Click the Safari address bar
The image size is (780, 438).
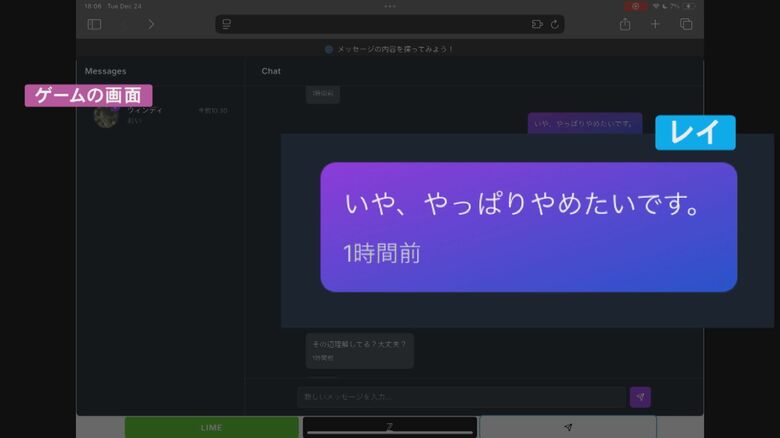pyautogui.click(x=390, y=24)
